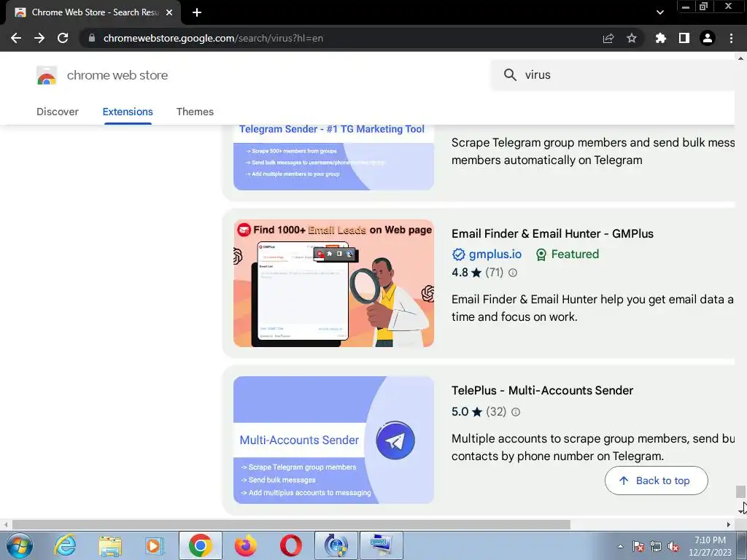This screenshot has width=747, height=560.
Task: Open the Windows Start menu
Action: coord(19,545)
